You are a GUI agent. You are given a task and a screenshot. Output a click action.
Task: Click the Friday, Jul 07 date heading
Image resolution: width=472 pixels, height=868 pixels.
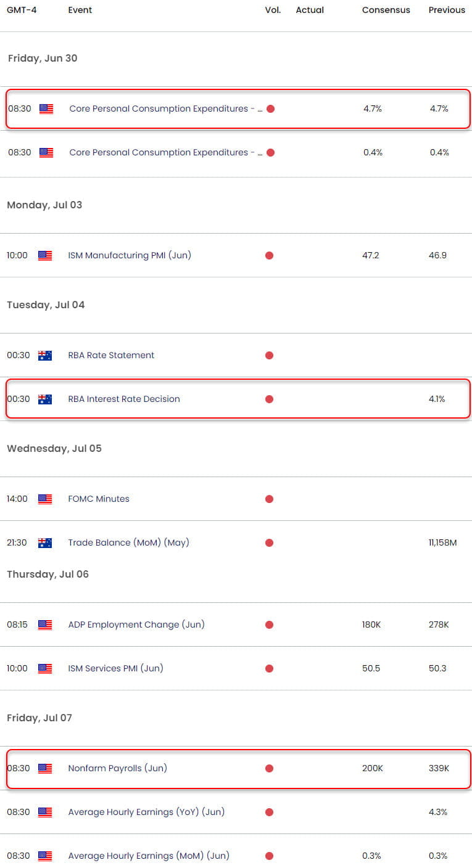point(39,718)
